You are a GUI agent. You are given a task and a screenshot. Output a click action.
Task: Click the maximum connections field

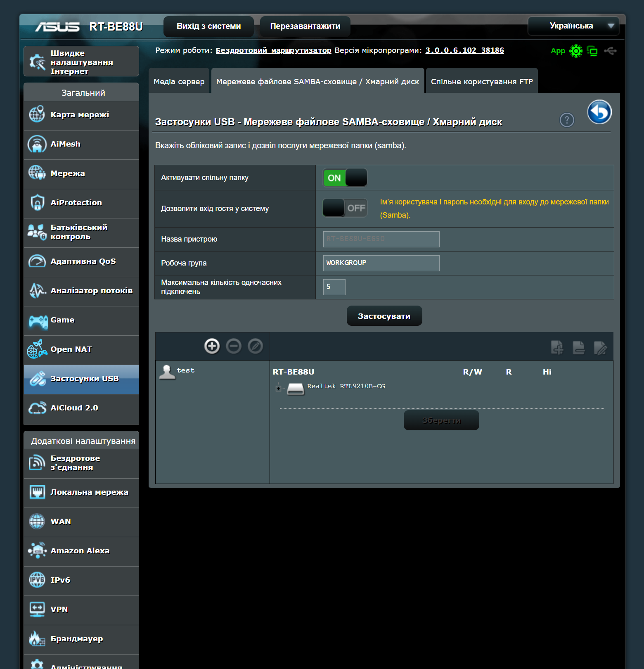[x=334, y=287]
